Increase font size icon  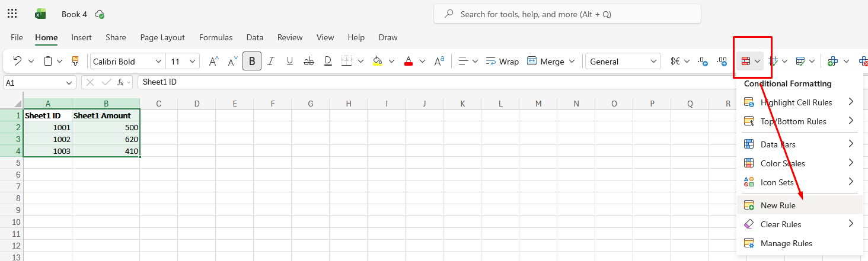pos(214,61)
